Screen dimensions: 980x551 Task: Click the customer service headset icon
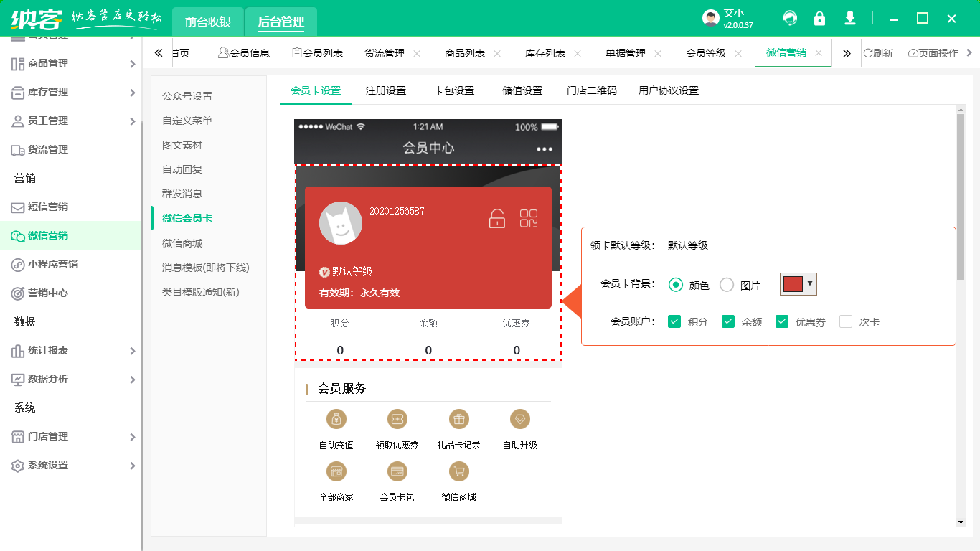click(788, 17)
